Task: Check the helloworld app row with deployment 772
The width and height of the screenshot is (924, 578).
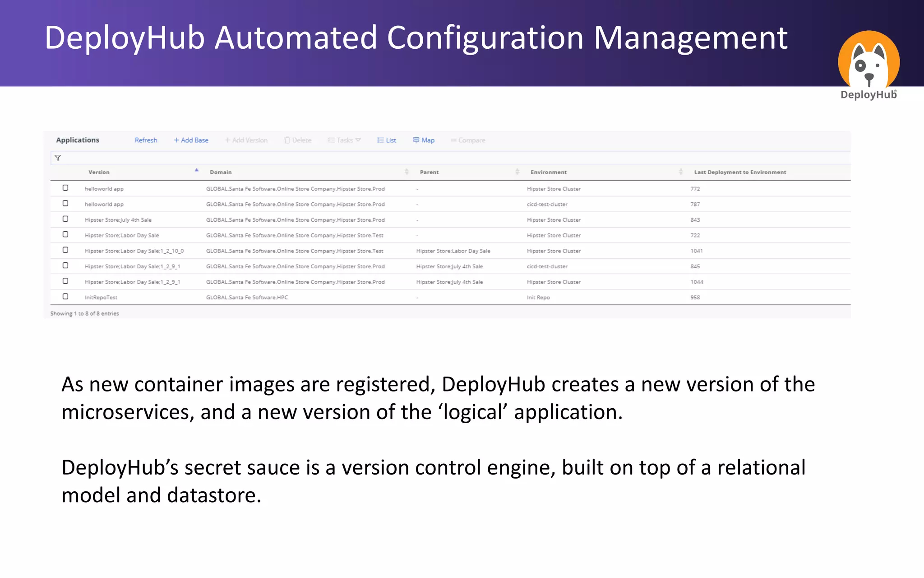Action: pyautogui.click(x=65, y=188)
